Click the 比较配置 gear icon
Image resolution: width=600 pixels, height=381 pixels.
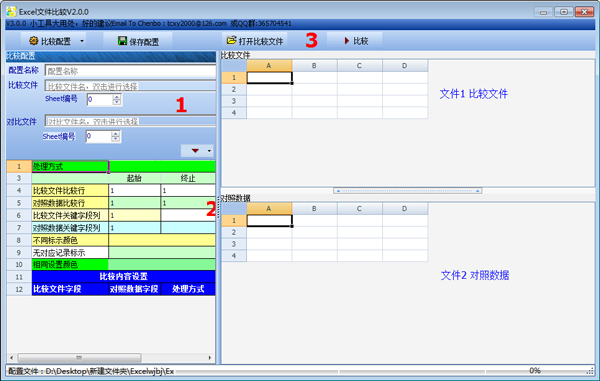(34, 41)
